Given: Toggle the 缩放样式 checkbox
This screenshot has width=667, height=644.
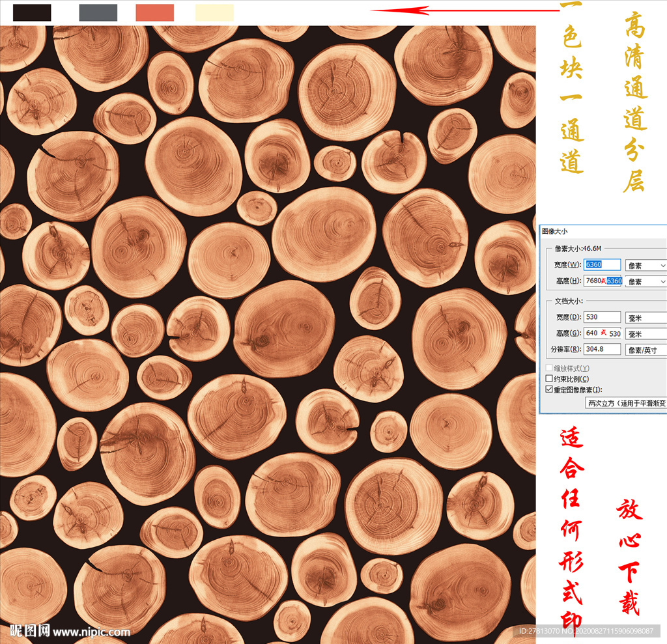Looking at the screenshot, I should (x=549, y=368).
